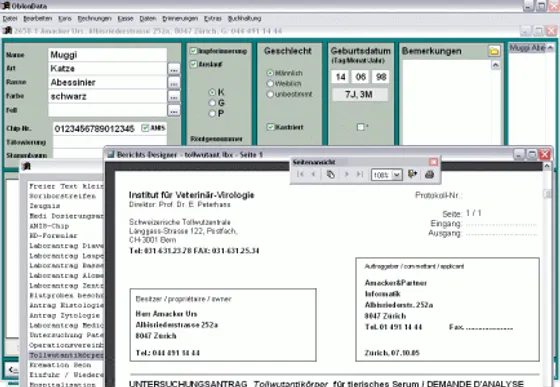Click the Bemerkungen scrollbar up arrow
Viewport: 560px width, 387px height.
coord(496,65)
